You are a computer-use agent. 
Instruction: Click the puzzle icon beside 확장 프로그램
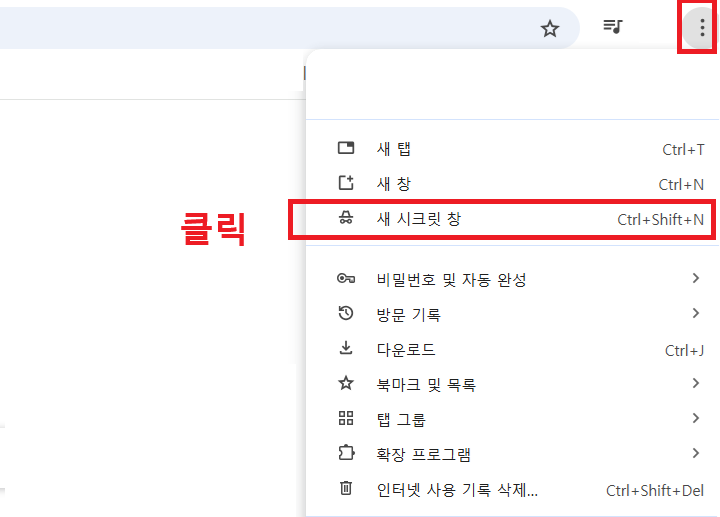pos(346,453)
